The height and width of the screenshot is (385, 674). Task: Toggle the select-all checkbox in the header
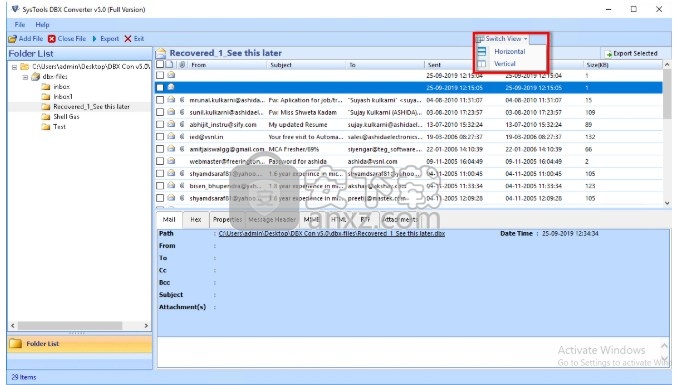coord(160,65)
